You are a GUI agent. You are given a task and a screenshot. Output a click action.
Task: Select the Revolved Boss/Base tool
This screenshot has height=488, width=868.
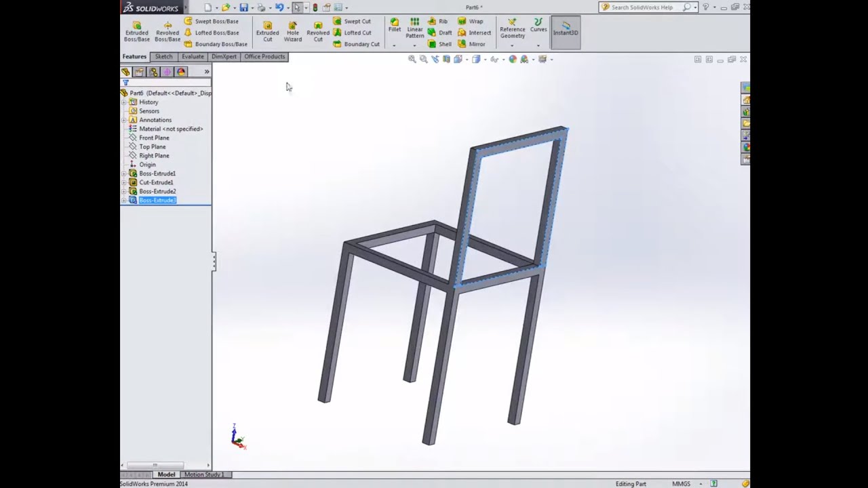click(167, 32)
